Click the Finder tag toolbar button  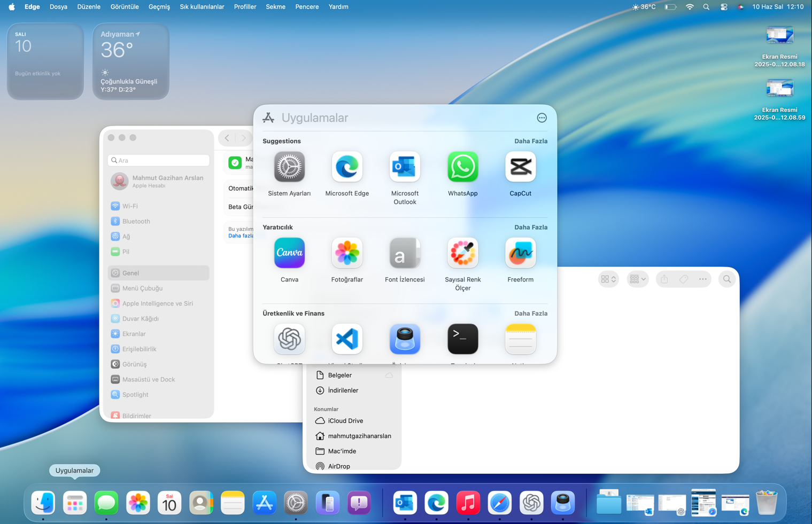pyautogui.click(x=684, y=279)
